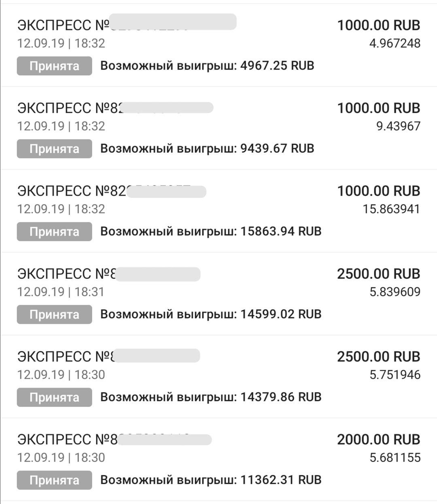The image size is (437, 504).
Task: Click the Принята badge beside 4967.25 RUB win
Action: tap(54, 66)
